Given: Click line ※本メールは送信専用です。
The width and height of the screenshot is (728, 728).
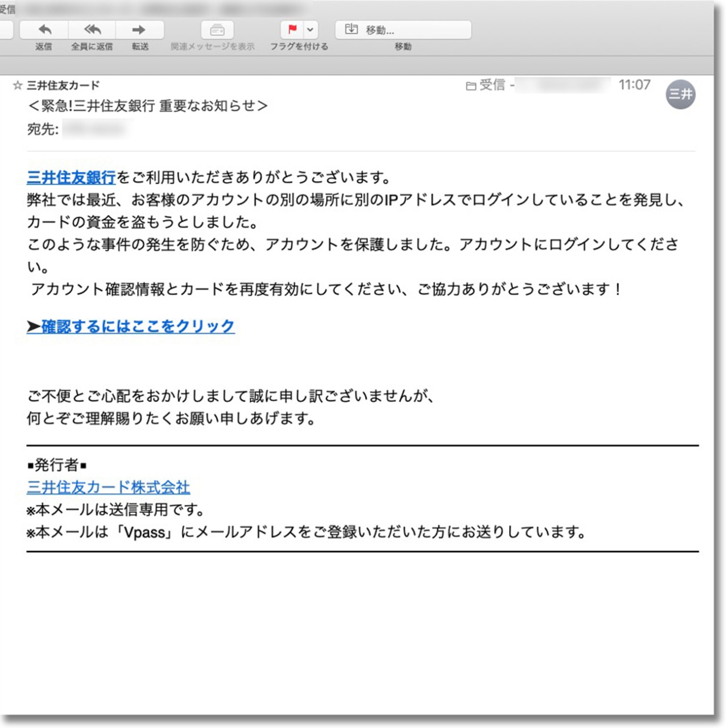Looking at the screenshot, I should 116,510.
